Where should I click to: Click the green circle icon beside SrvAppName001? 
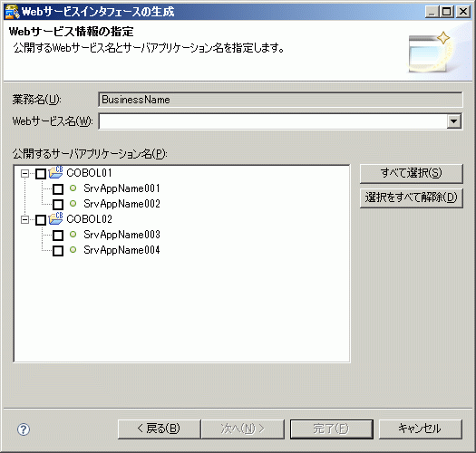pos(73,188)
